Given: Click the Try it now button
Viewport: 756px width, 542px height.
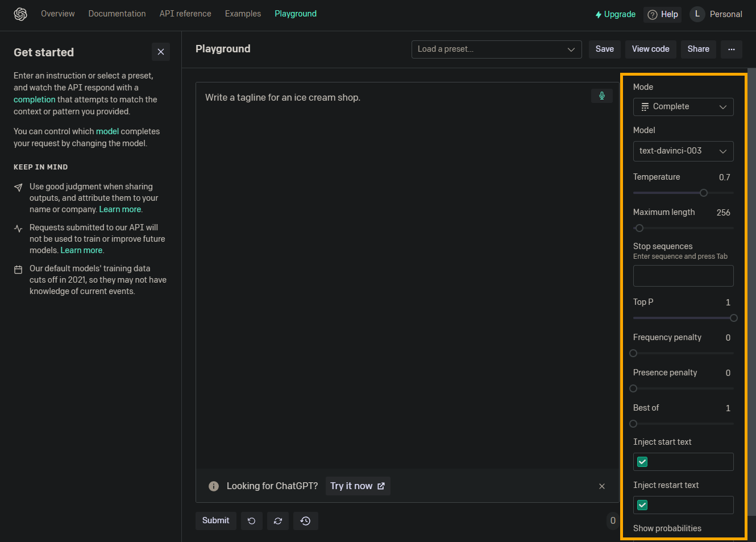Looking at the screenshot, I should 358,486.
